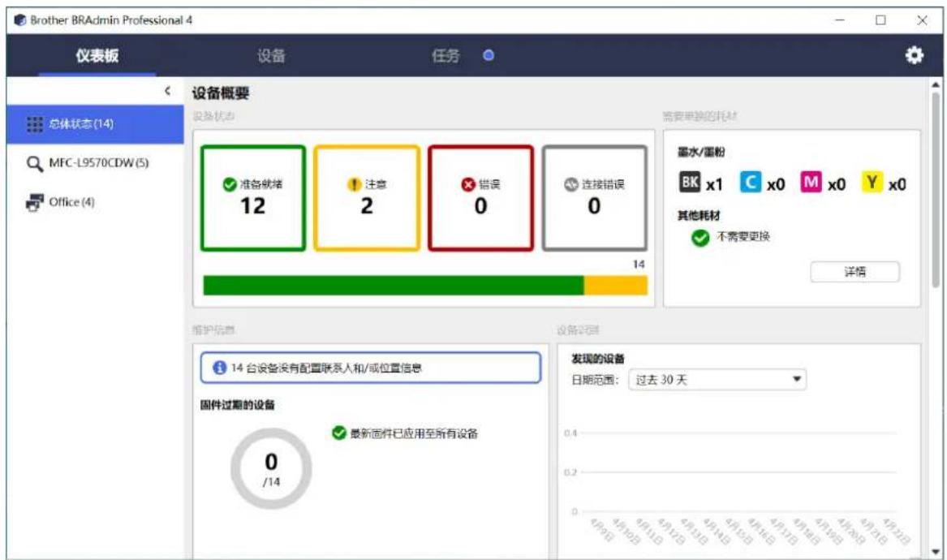947x560 pixels.
Task: Select the Office (4) group
Action: coord(95,202)
